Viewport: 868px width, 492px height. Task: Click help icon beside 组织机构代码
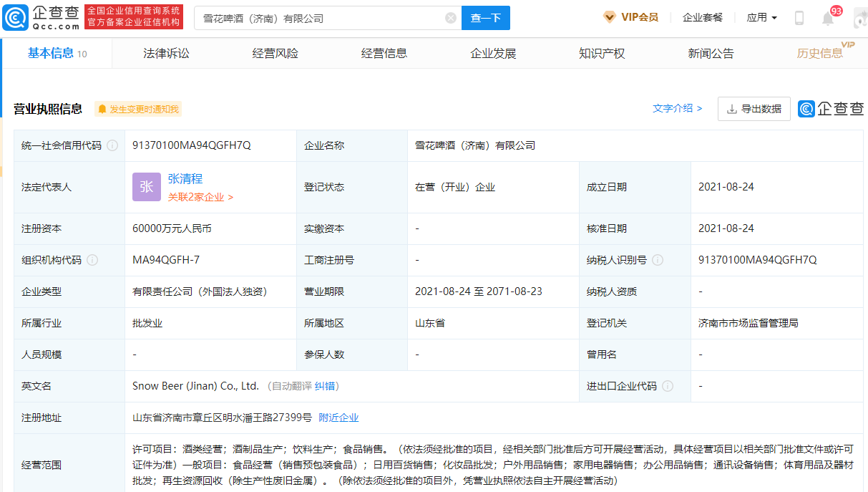coord(92,260)
